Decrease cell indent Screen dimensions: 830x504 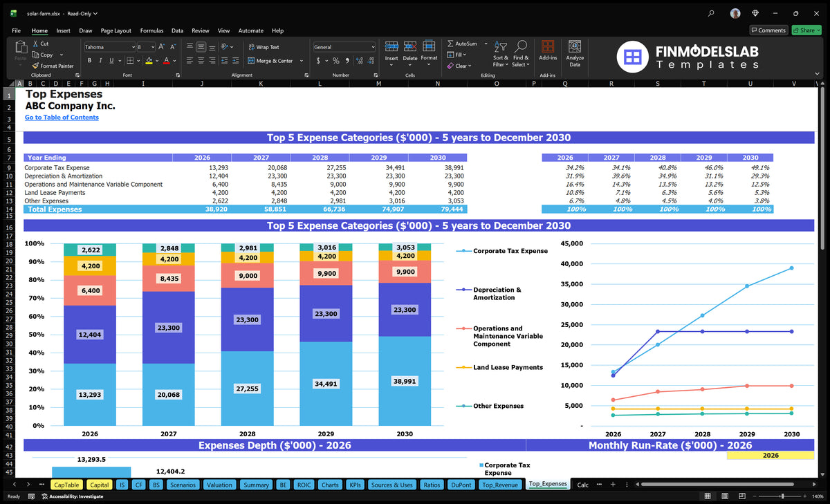(225, 61)
